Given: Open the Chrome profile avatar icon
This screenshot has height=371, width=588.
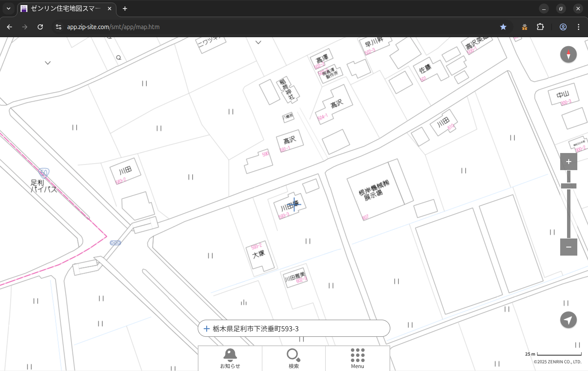Looking at the screenshot, I should click(x=563, y=27).
